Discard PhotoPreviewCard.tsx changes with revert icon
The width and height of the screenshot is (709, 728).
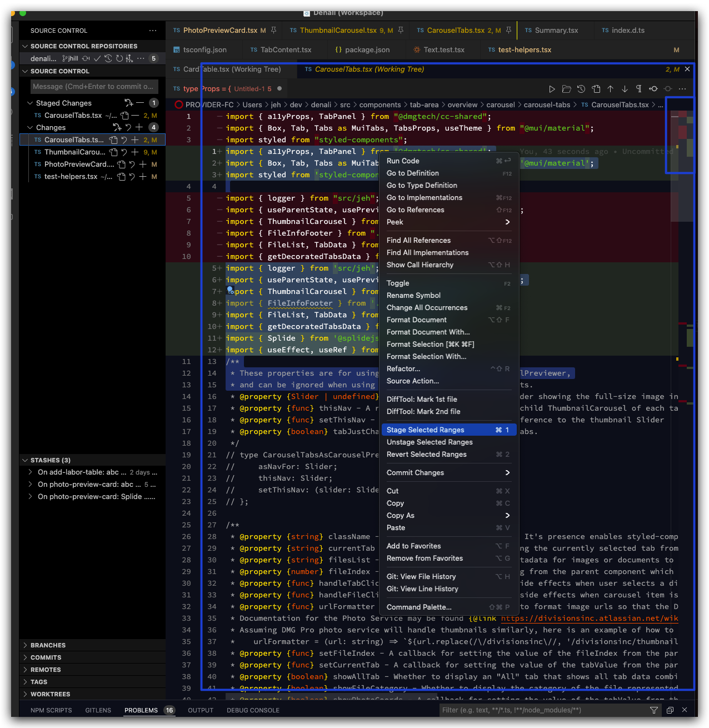coord(132,164)
